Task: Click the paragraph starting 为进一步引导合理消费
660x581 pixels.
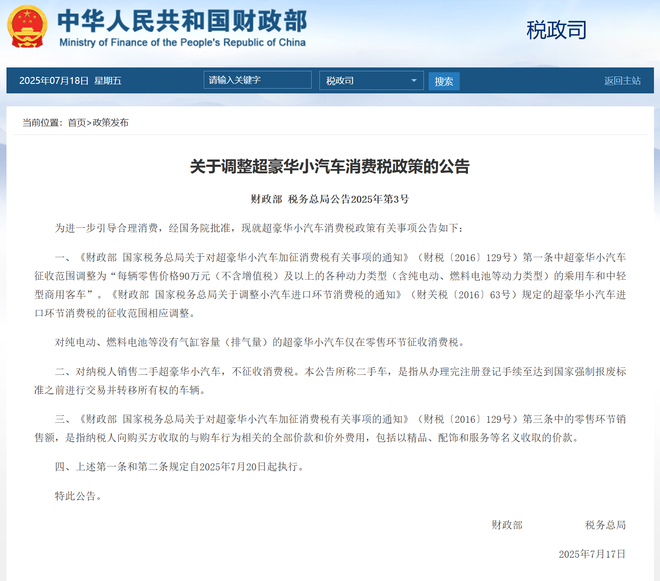Action: [x=259, y=228]
